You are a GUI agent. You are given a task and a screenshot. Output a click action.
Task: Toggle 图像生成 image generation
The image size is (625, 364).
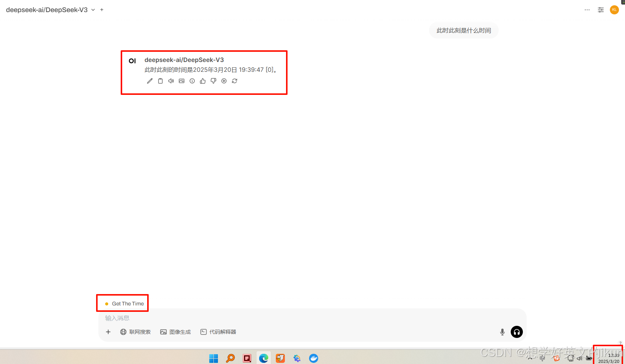(176, 332)
